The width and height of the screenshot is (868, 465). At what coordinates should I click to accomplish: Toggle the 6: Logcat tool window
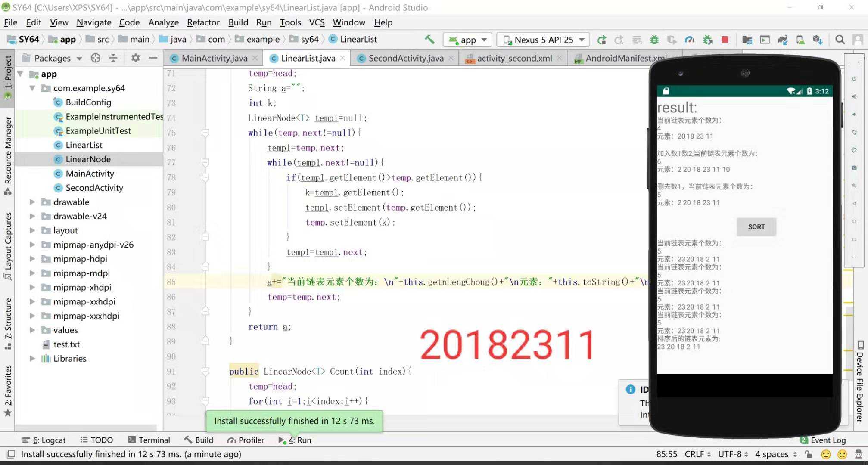pos(44,440)
